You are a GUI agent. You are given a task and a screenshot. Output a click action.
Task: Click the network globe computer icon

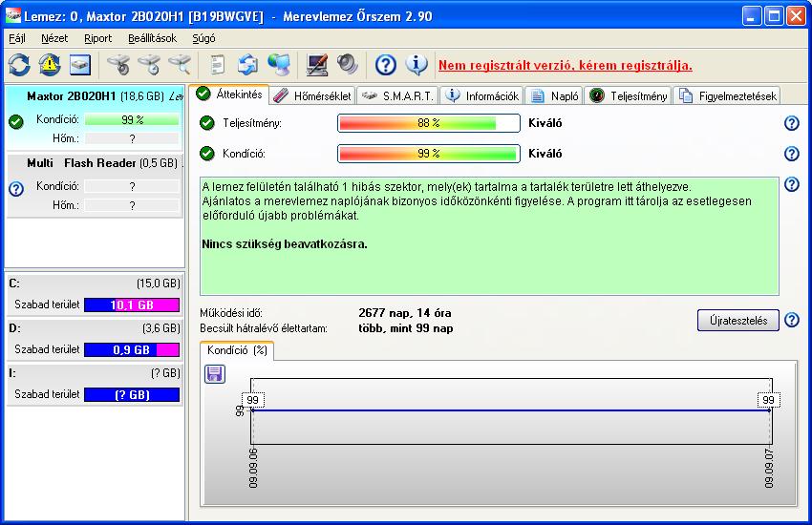[x=279, y=65]
